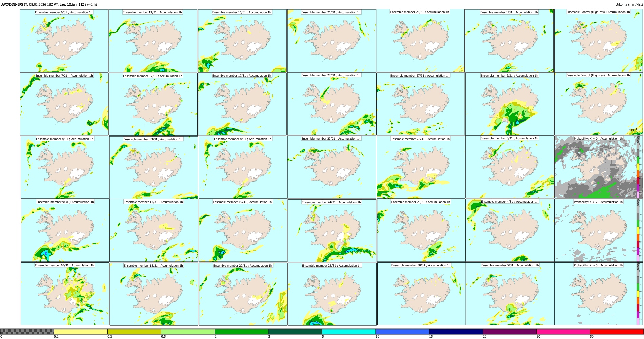The width and height of the screenshot is (644, 339).
Task: Choose the dark green 3–5 legend swatch
Action: 295,332
